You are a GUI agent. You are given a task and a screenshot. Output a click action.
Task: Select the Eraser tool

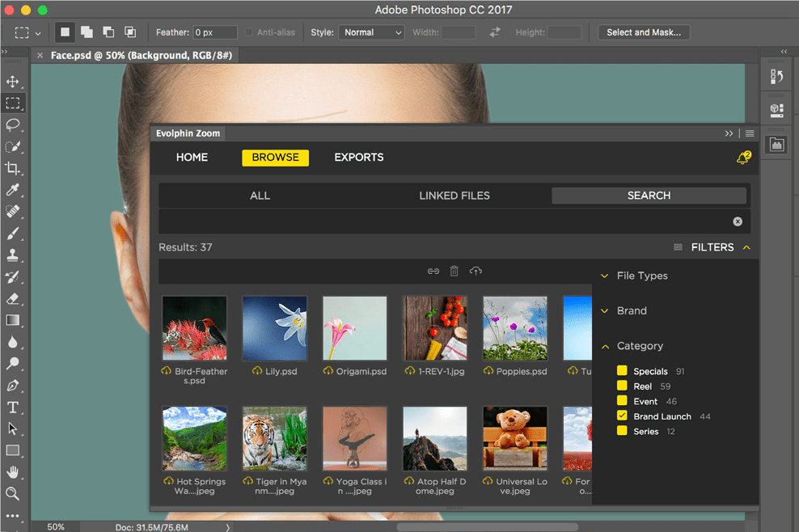(x=13, y=298)
